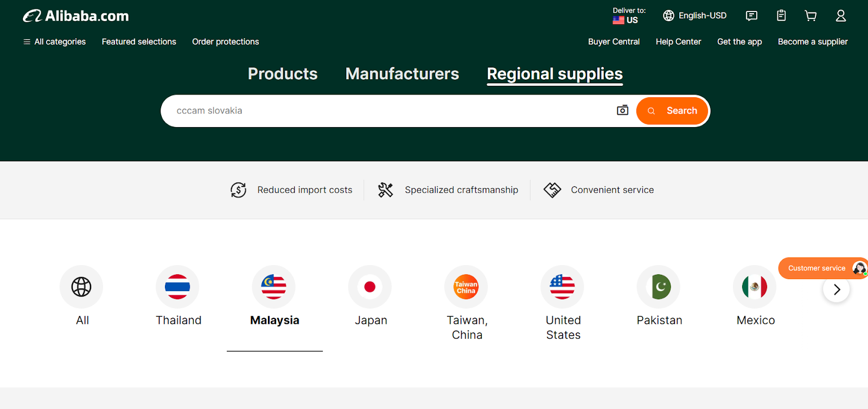The image size is (868, 409).
Task: Open Order protections menu
Action: pyautogui.click(x=225, y=42)
